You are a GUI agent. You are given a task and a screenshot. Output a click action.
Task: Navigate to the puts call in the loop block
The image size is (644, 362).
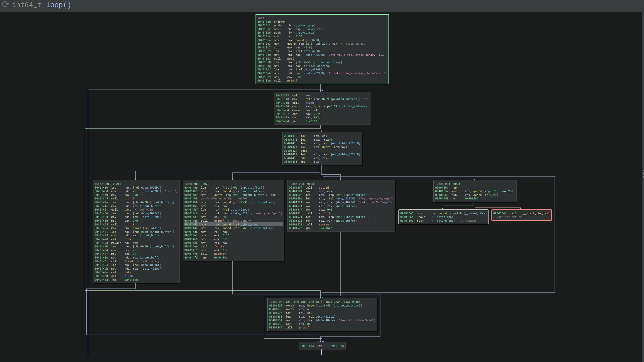click(x=291, y=58)
